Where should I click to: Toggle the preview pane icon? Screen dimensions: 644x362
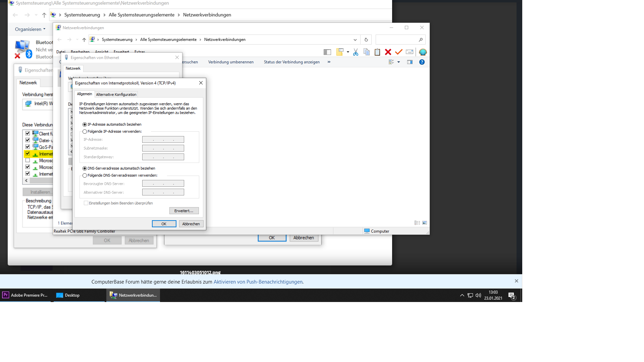[x=410, y=62]
